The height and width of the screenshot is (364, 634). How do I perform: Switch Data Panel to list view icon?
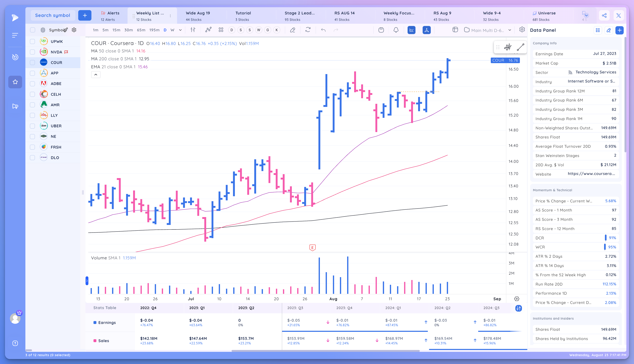coord(598,30)
